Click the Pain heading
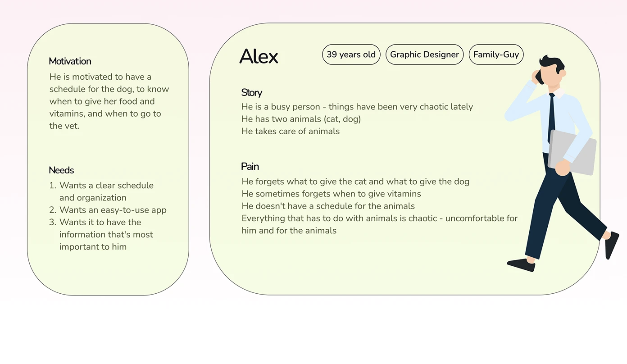Viewport: 627px width, 364px height. tap(250, 167)
